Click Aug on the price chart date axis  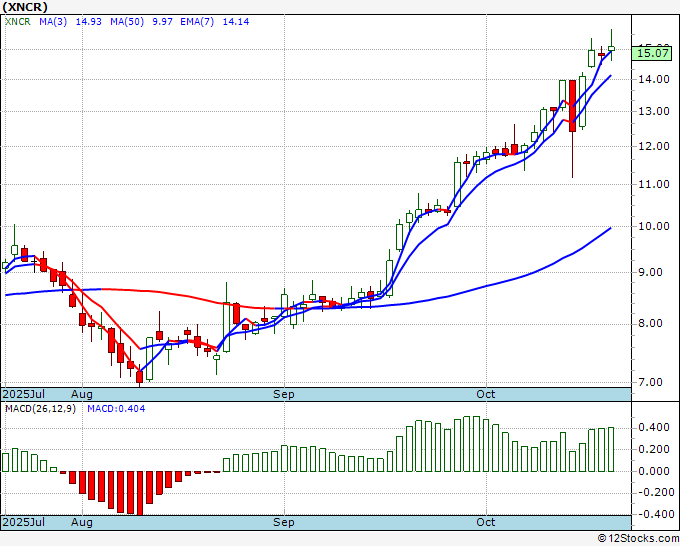(x=82, y=394)
